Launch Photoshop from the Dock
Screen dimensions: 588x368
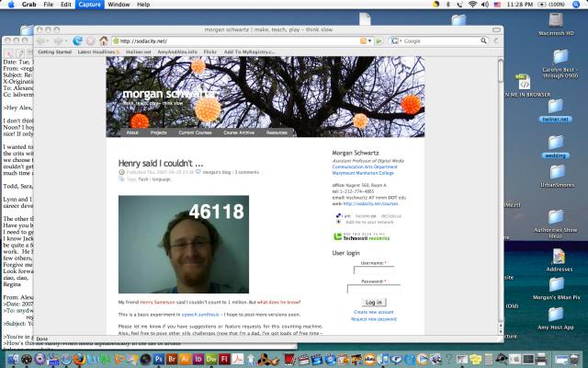tap(159, 359)
